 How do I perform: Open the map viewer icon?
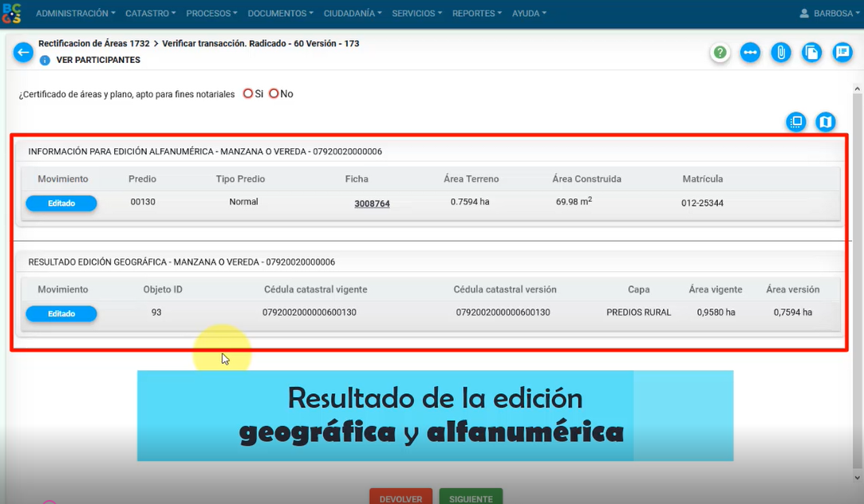click(x=825, y=122)
